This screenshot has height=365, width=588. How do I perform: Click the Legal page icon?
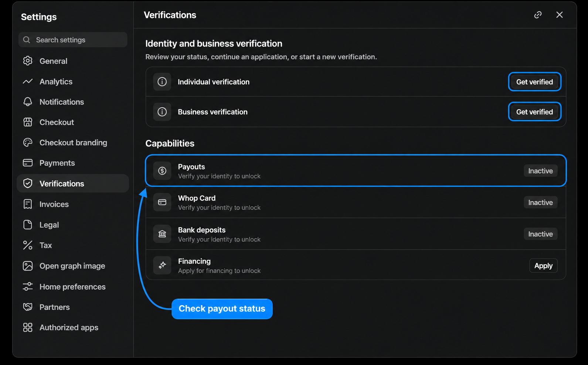[x=28, y=225]
